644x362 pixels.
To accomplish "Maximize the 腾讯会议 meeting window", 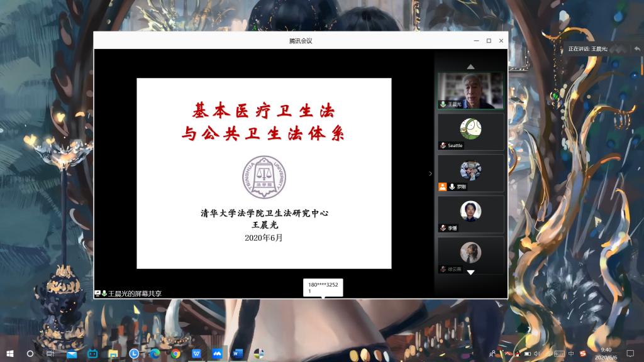I will pyautogui.click(x=489, y=41).
